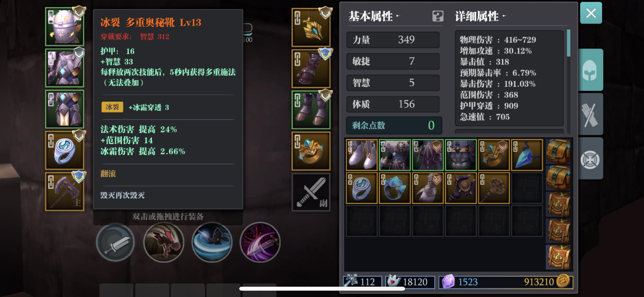Image resolution: width=644 pixels, height=297 pixels.
Task: Select the equipped helmet slot
Action: (65, 27)
